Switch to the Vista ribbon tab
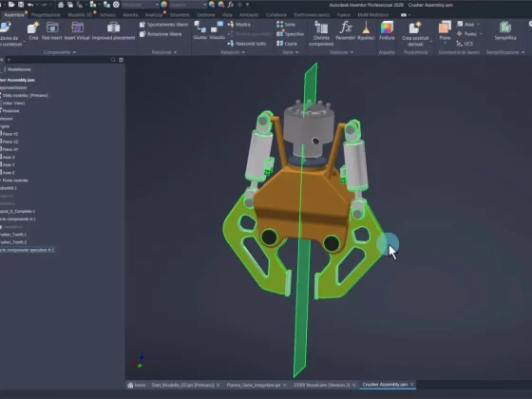 click(x=227, y=15)
